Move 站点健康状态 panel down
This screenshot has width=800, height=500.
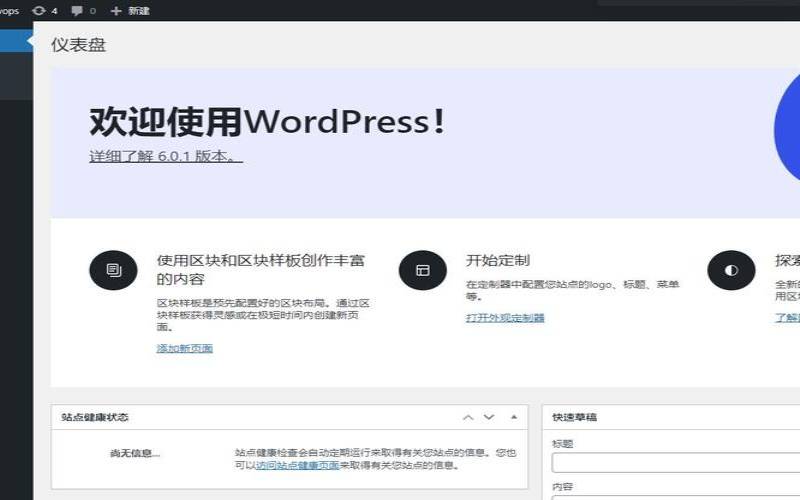[489, 417]
